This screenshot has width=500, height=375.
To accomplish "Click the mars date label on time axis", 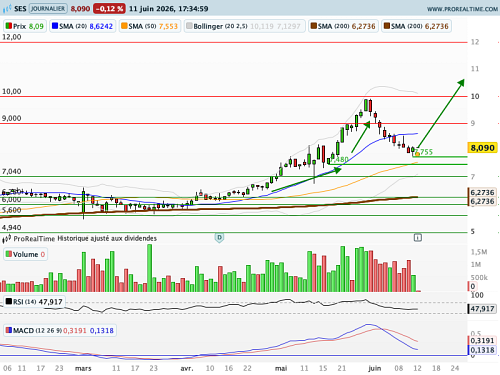I will (x=83, y=368).
